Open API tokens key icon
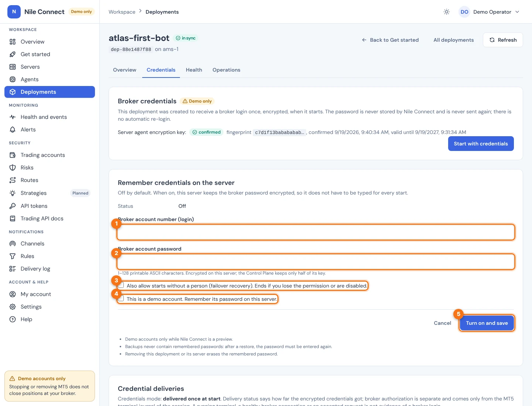 pyautogui.click(x=13, y=206)
